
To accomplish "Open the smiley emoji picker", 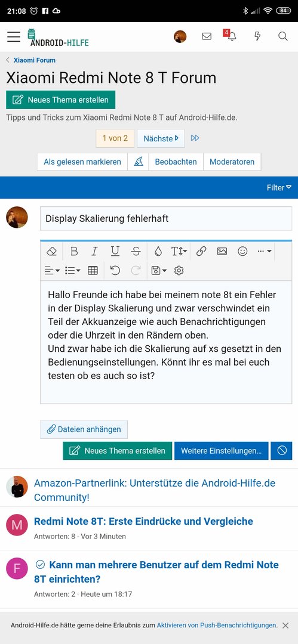I will (242, 252).
